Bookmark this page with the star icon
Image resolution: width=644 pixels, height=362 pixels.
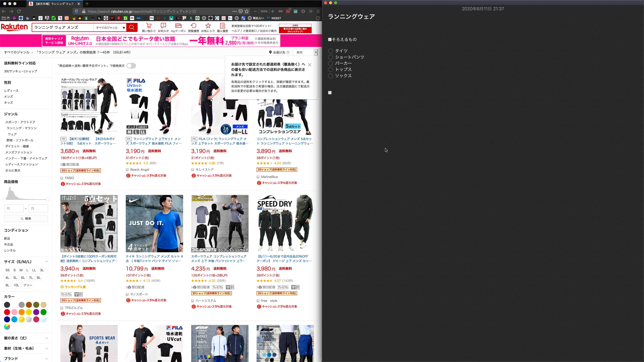247,11
